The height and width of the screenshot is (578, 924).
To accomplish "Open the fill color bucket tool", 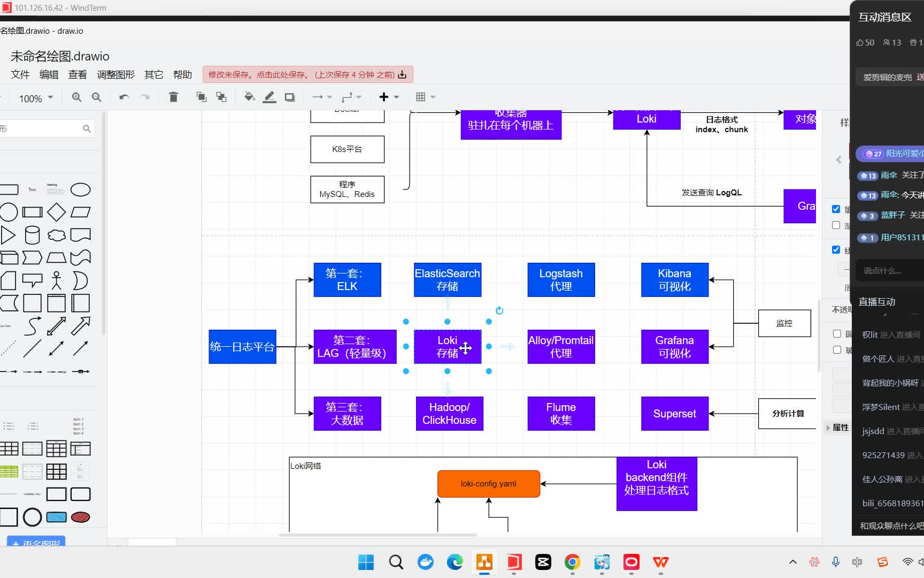I will click(249, 97).
